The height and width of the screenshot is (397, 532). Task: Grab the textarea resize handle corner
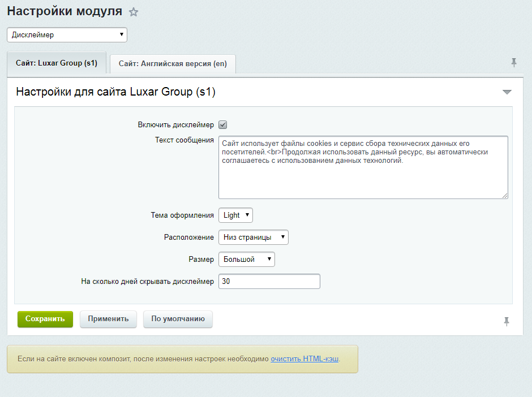click(x=505, y=196)
